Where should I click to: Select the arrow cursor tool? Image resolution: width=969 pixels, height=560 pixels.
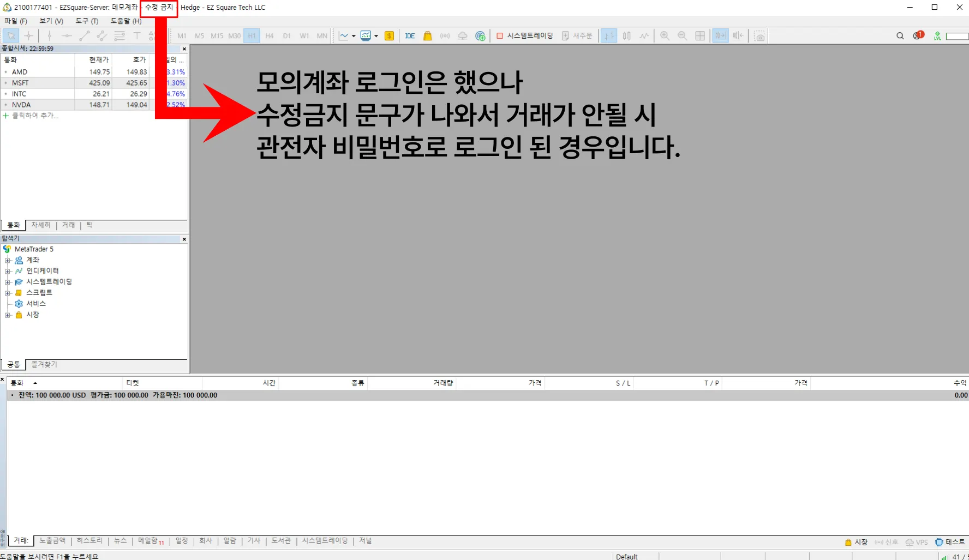pyautogui.click(x=11, y=36)
